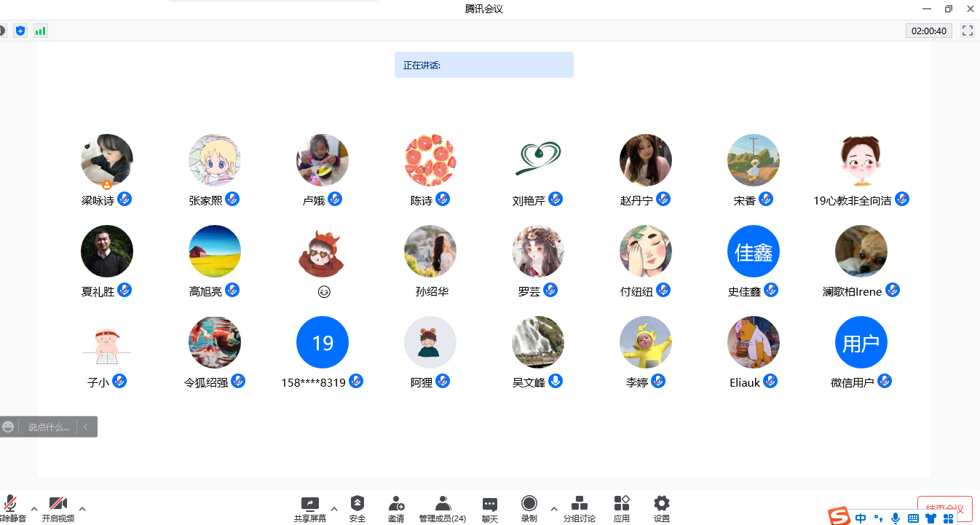Expand share screen options arrow
The image size is (980, 525).
click(x=334, y=508)
